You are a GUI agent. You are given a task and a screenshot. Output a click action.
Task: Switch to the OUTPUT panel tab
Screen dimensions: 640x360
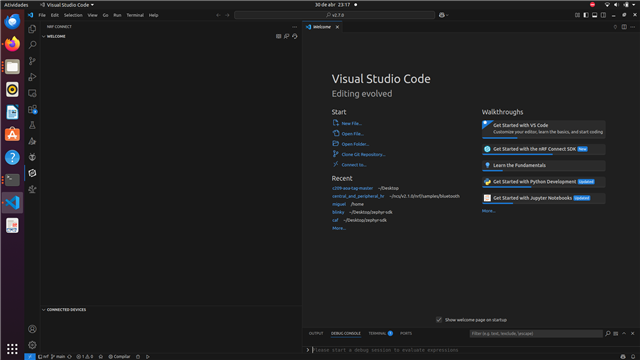tap(316, 333)
